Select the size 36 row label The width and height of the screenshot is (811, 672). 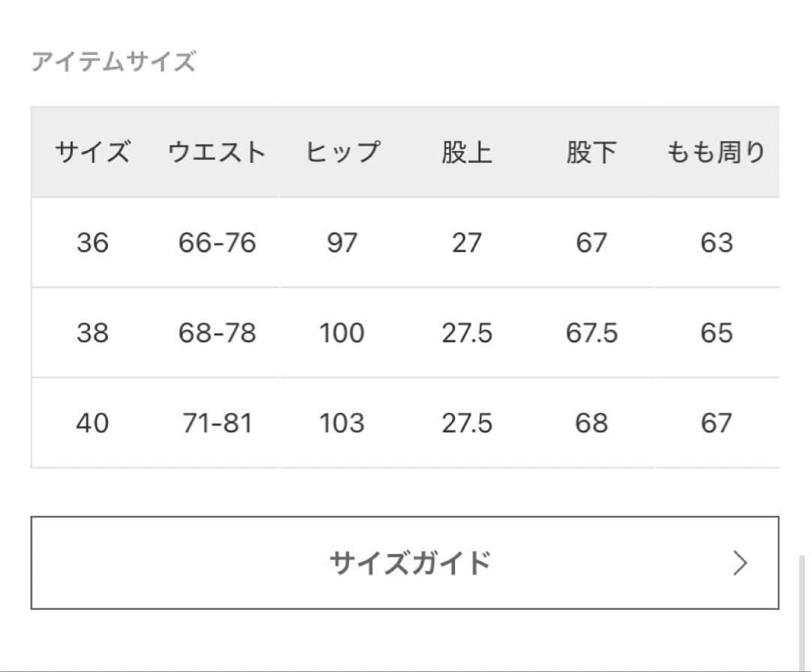point(92,243)
